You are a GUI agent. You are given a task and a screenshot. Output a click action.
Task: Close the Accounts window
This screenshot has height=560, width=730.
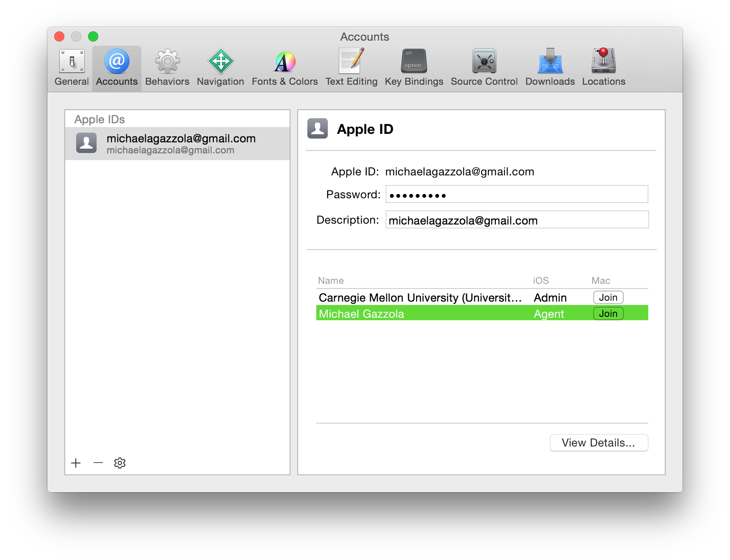[59, 36]
